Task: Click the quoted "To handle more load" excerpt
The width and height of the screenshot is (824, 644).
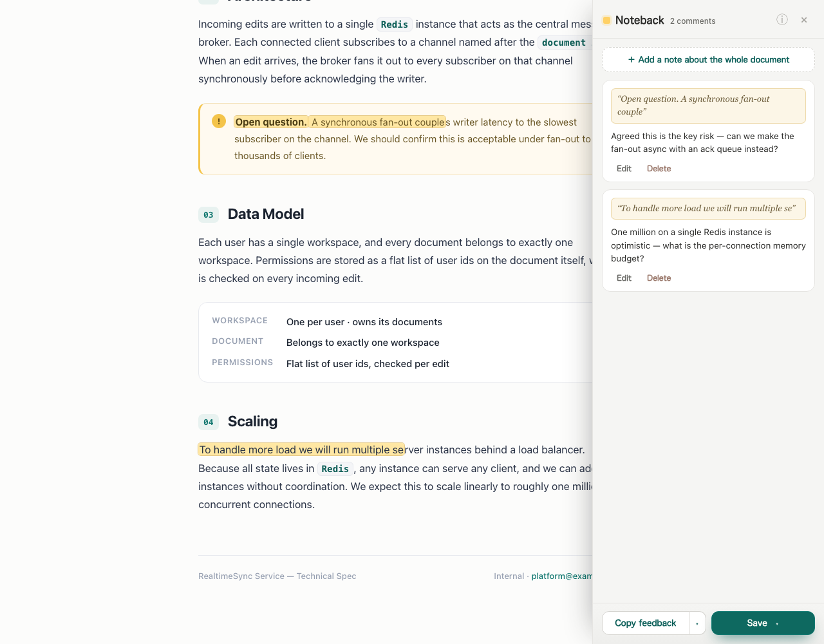Action: point(708,209)
